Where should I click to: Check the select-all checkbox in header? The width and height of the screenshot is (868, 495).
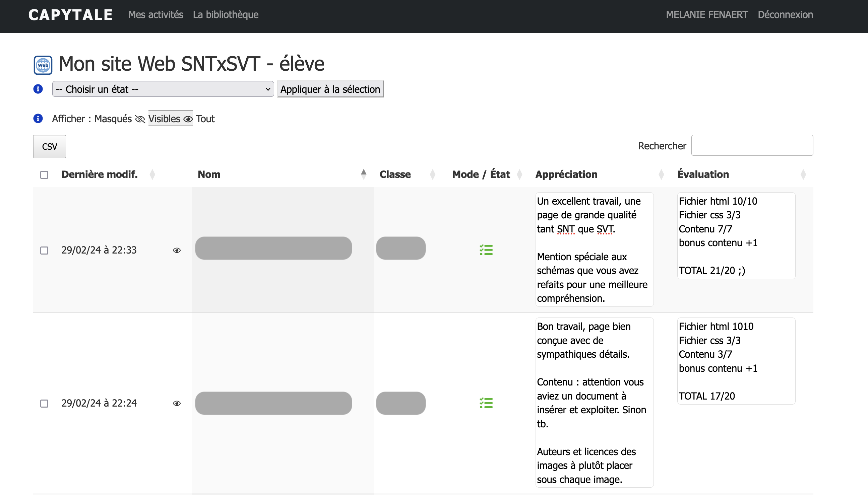pyautogui.click(x=44, y=175)
